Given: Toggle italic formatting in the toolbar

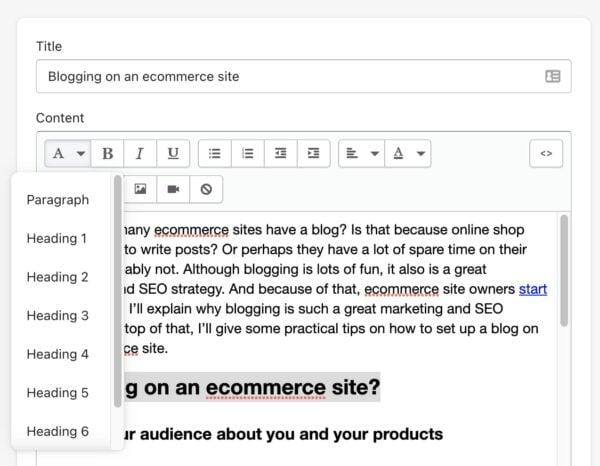Looking at the screenshot, I should [140, 153].
